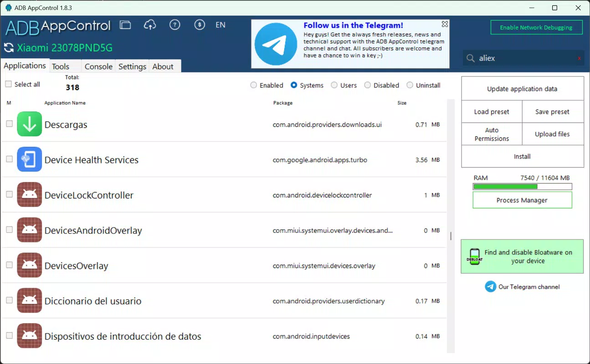The image size is (590, 364).
Task: Sort by Package column header
Action: point(283,103)
